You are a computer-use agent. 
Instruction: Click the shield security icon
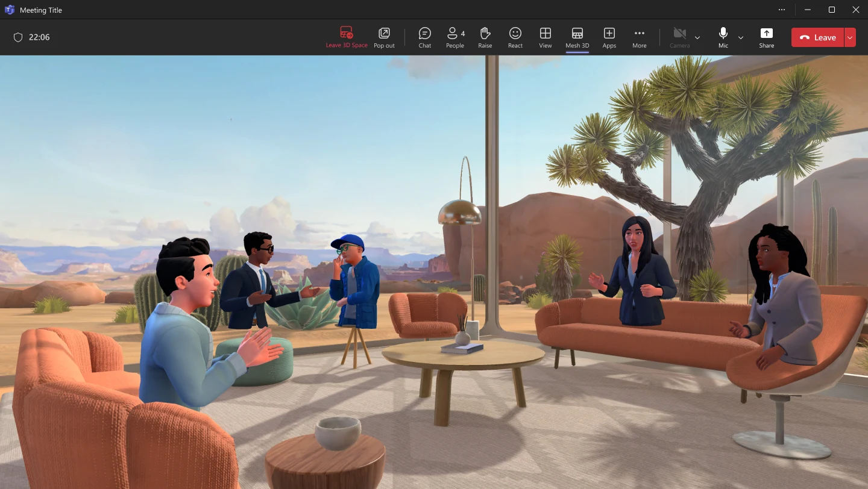(x=18, y=37)
